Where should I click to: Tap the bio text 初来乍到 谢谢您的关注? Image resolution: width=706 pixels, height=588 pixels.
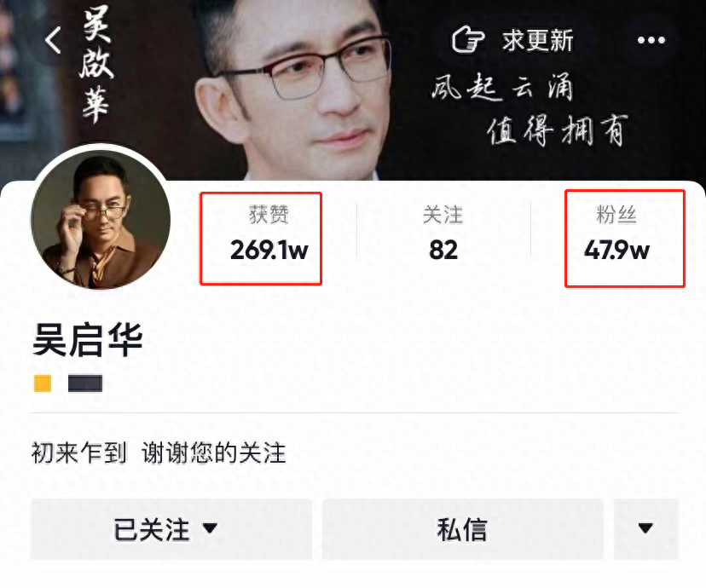(x=159, y=453)
